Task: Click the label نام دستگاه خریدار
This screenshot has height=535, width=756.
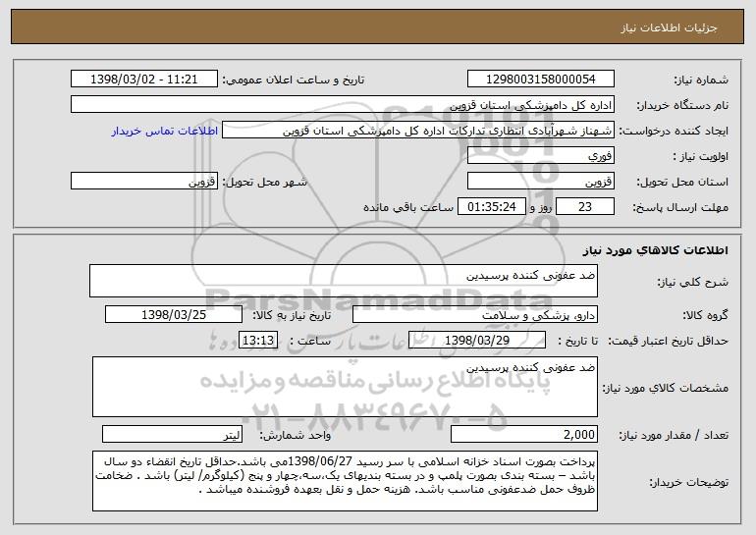Action: [x=682, y=106]
